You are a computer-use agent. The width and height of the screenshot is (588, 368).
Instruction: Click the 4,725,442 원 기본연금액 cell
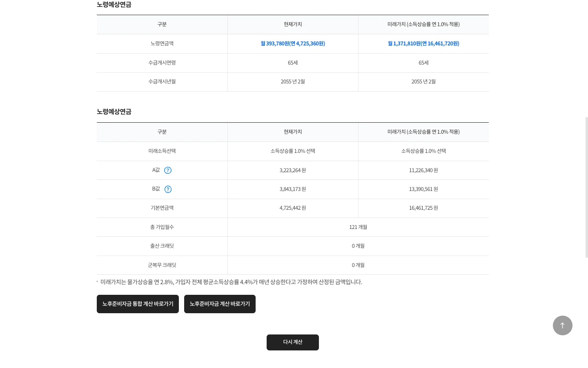[x=293, y=208]
